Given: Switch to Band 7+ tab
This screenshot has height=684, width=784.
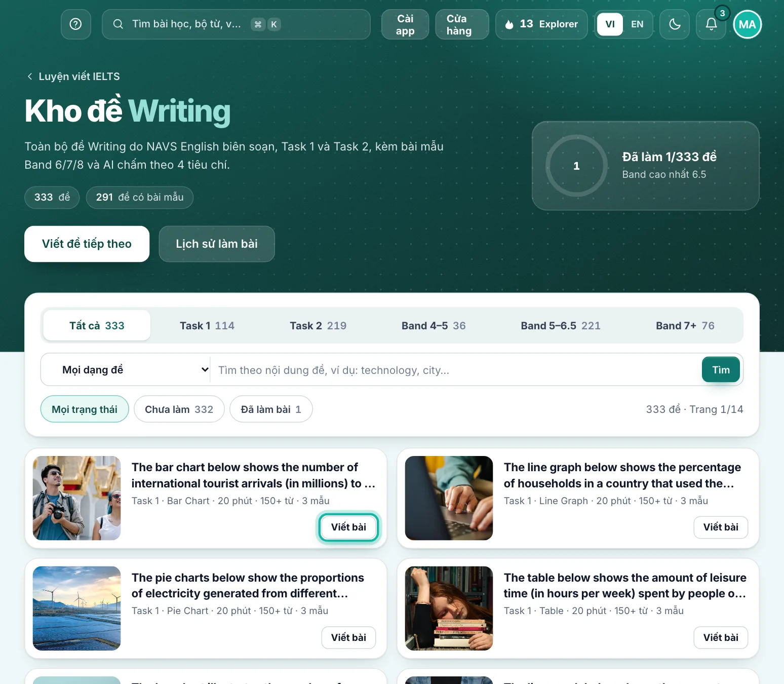Looking at the screenshot, I should point(685,325).
